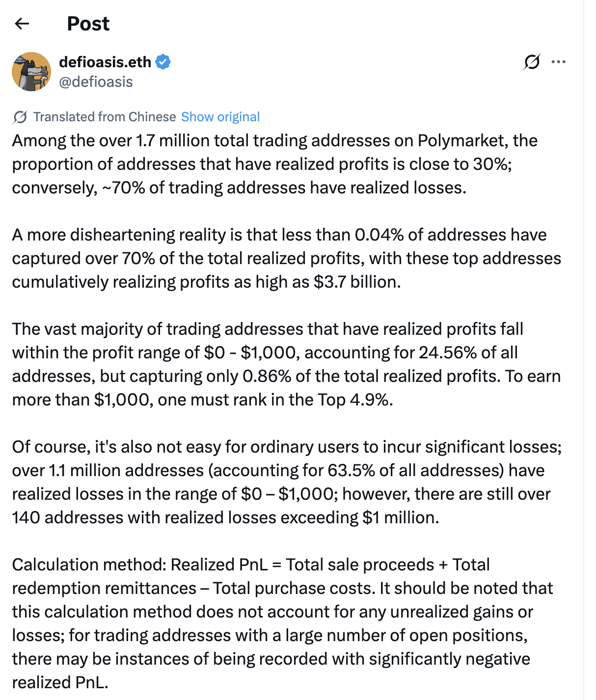
Task: Click the paragraph starting 'The vast majority'
Action: pyautogui.click(x=285, y=364)
